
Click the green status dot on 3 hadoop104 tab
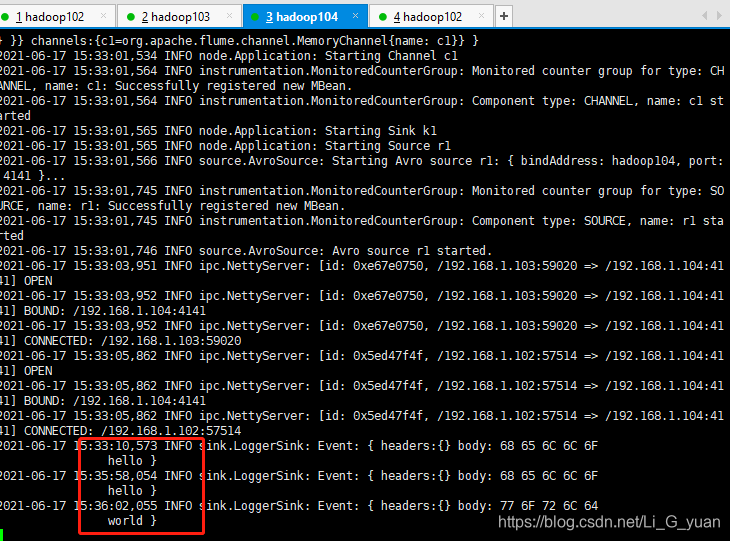pos(255,17)
